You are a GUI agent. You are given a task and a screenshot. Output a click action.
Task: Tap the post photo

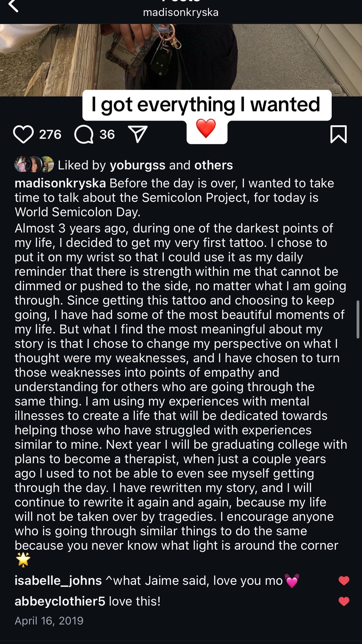181,60
